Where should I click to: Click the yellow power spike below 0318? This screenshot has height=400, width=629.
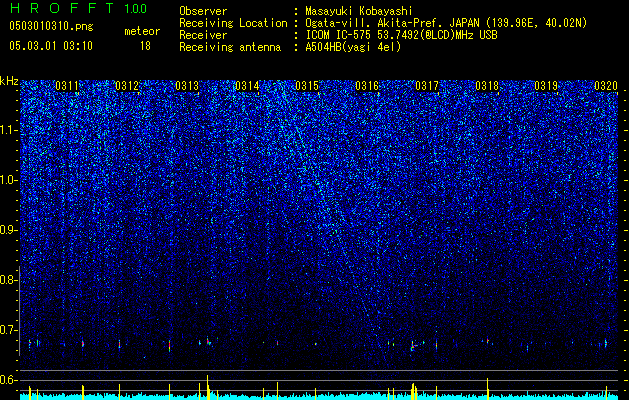coord(487,389)
